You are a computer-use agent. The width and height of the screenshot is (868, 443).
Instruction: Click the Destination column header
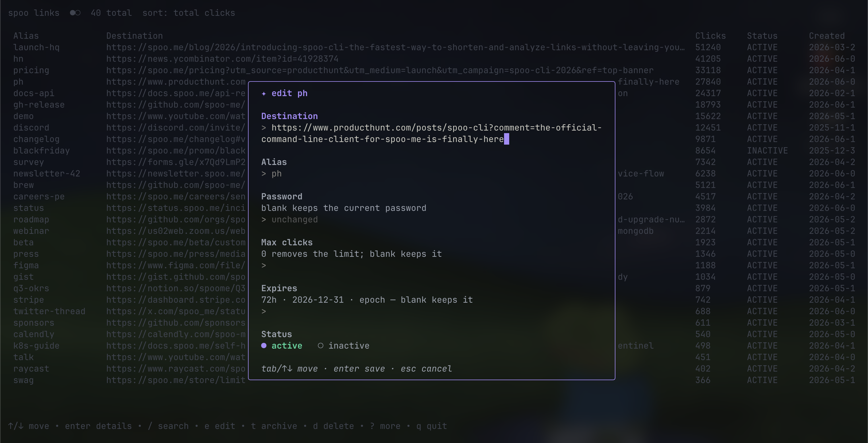tap(134, 36)
